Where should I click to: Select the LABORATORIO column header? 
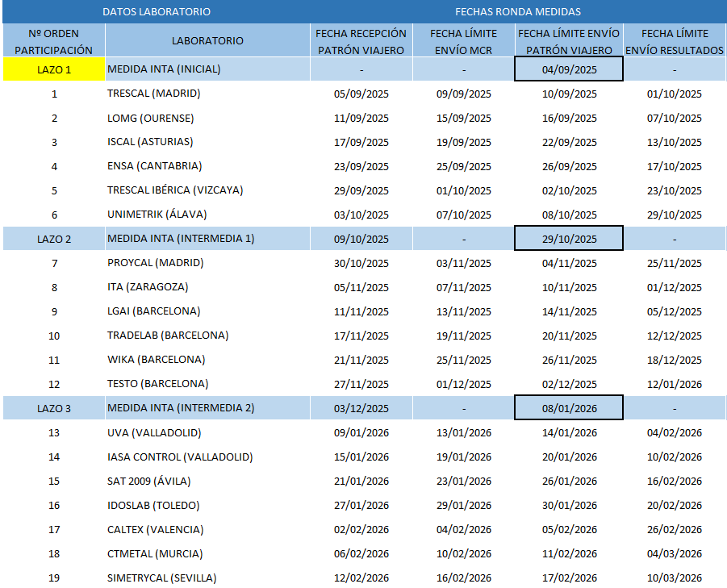[x=207, y=41]
